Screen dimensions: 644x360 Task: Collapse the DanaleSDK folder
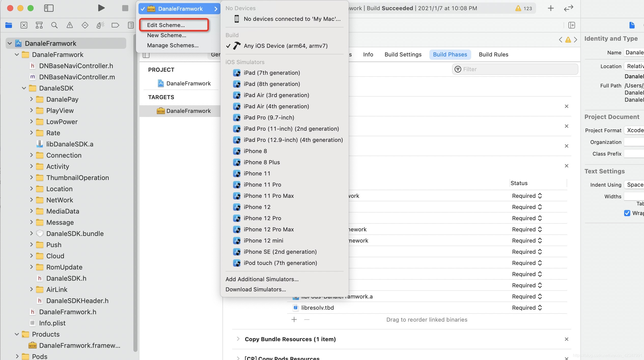tap(24, 88)
